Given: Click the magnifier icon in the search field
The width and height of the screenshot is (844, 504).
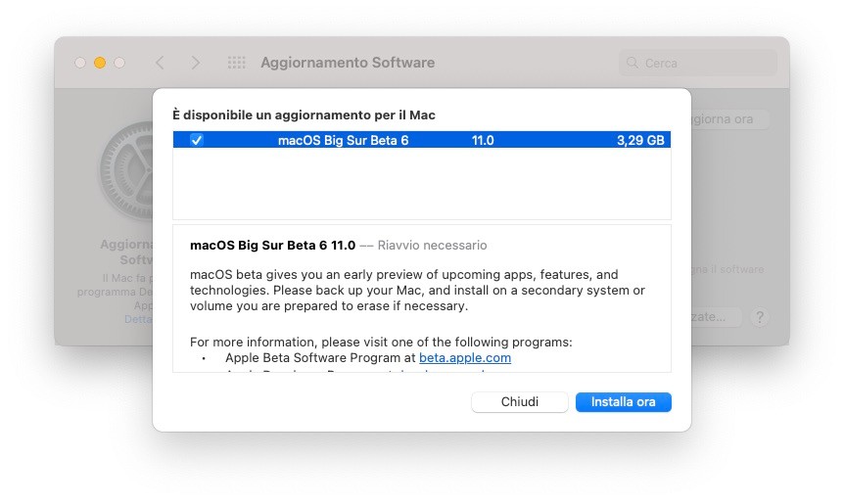Looking at the screenshot, I should pyautogui.click(x=632, y=64).
